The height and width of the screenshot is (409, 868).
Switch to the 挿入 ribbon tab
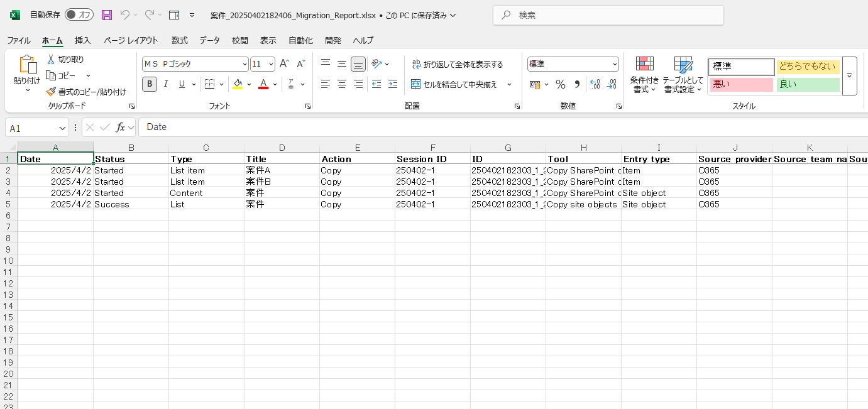(x=82, y=40)
